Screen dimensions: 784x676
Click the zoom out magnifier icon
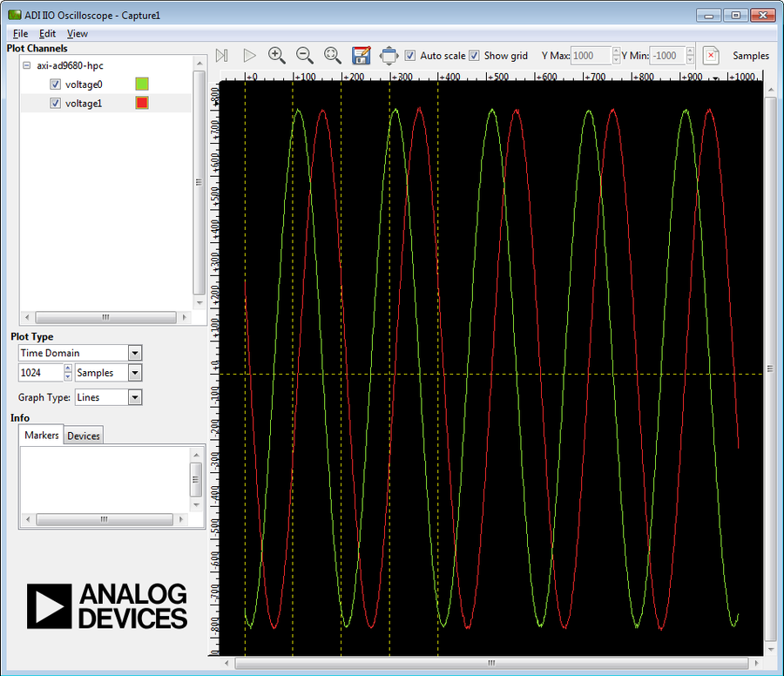[305, 56]
